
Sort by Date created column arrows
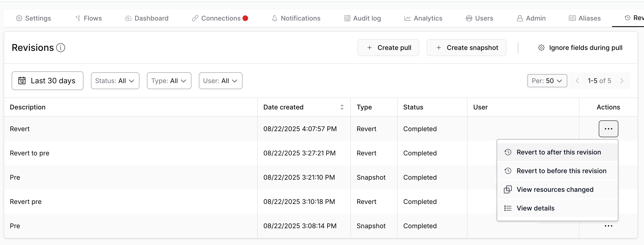342,107
